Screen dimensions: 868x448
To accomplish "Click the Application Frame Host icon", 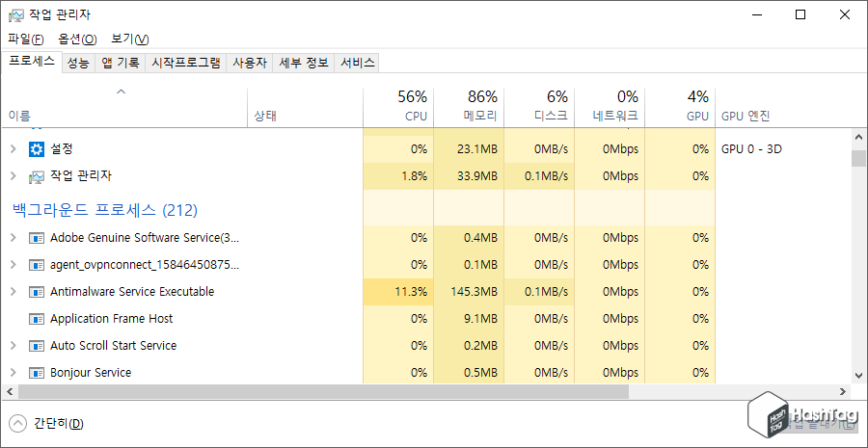I will (37, 319).
